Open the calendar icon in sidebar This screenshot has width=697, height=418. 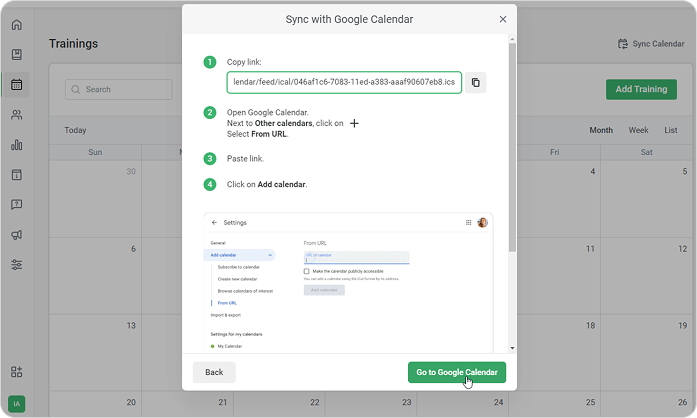17,84
